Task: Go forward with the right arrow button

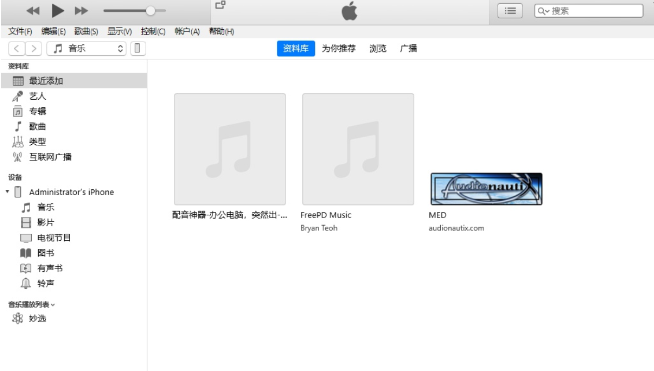Action: click(34, 48)
